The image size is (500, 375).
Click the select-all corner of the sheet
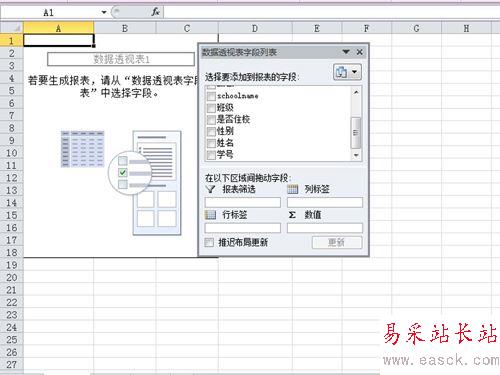tap(12, 28)
